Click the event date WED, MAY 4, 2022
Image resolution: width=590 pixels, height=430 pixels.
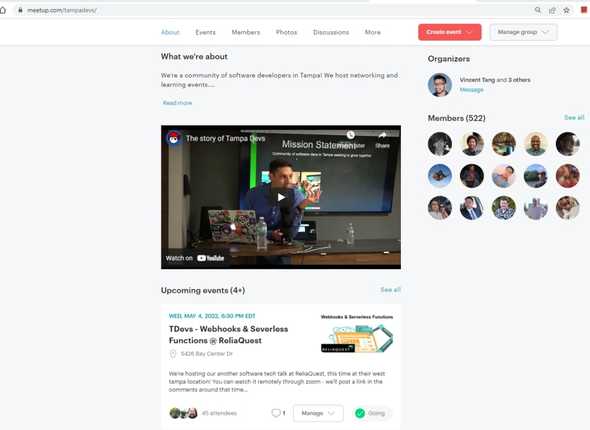pyautogui.click(x=212, y=316)
